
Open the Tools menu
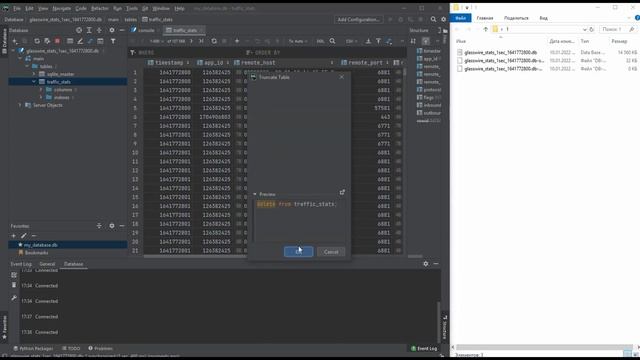pos(131,8)
